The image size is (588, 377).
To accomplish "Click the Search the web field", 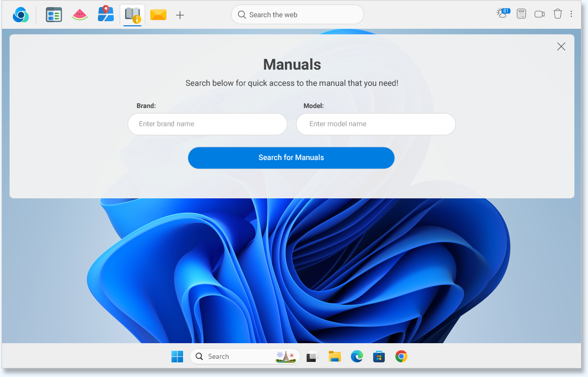I will (298, 15).
